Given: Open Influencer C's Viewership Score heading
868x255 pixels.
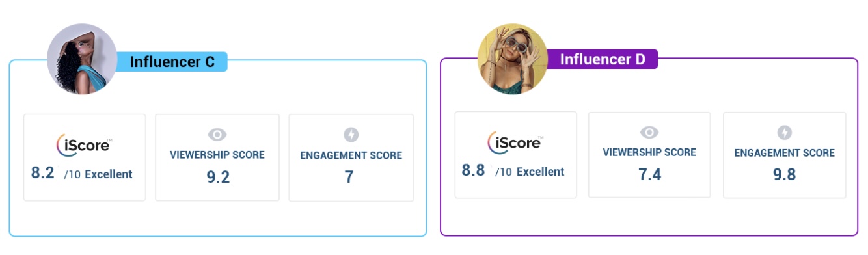Looking at the screenshot, I should 217,155.
